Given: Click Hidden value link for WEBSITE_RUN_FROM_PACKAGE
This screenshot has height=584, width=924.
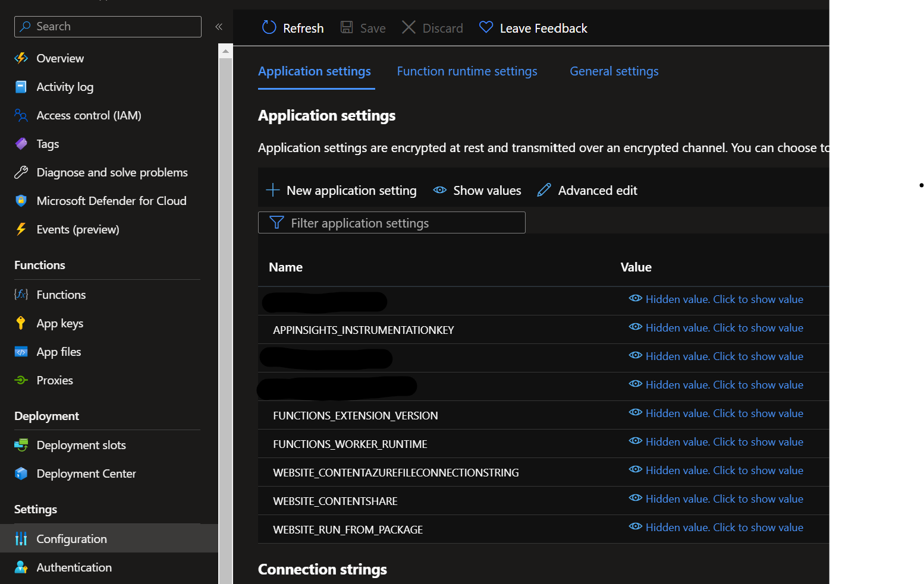Looking at the screenshot, I should (724, 527).
